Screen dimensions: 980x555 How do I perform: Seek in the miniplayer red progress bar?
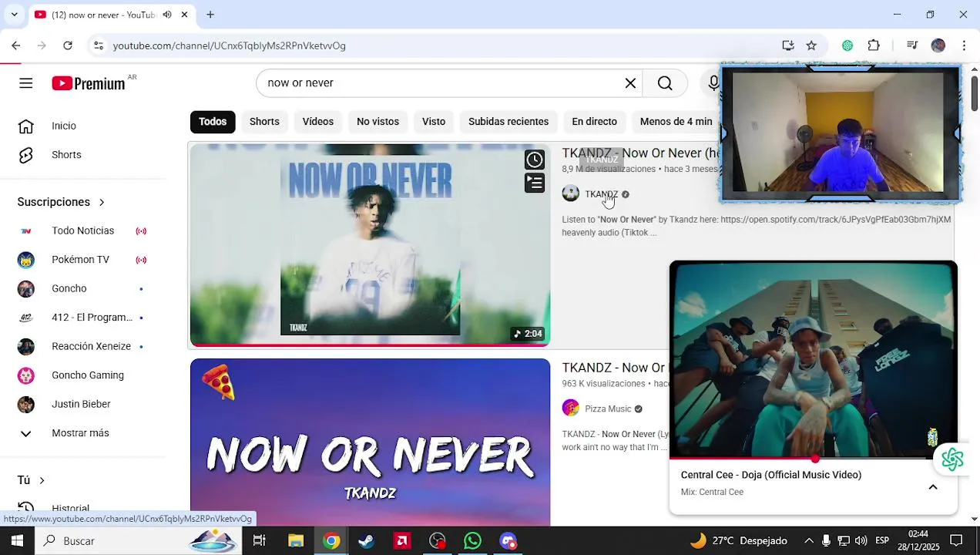[x=813, y=459]
